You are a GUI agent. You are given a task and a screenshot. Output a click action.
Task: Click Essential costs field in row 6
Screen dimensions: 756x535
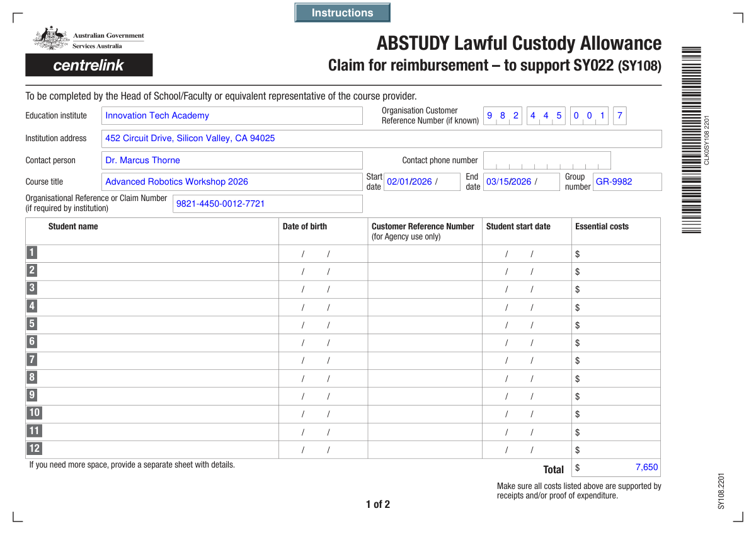tap(616, 343)
